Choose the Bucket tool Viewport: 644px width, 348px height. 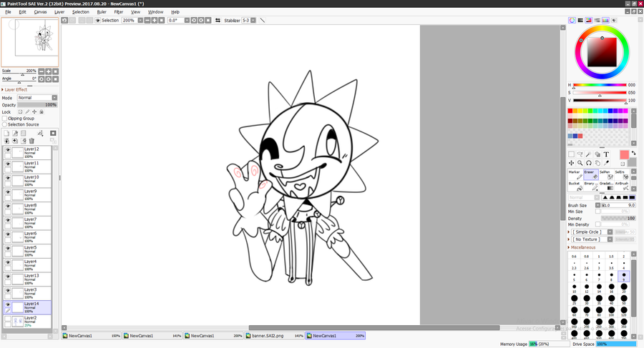click(x=575, y=186)
